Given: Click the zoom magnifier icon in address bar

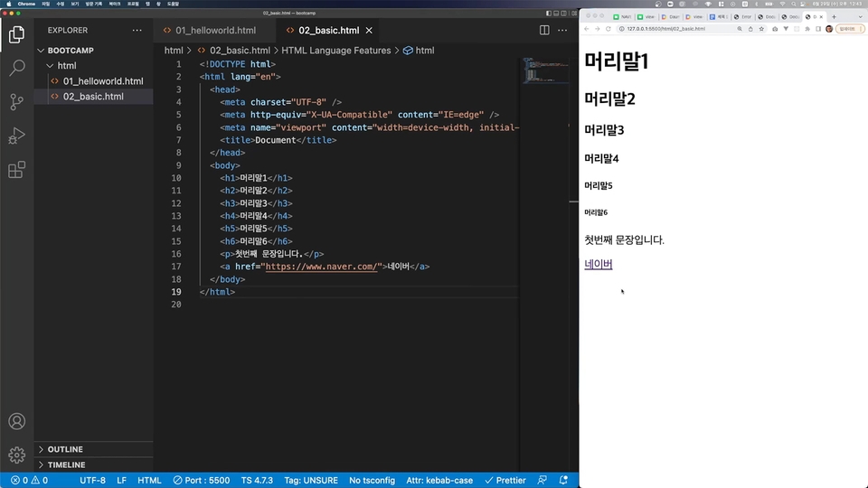Looking at the screenshot, I should [x=741, y=29].
